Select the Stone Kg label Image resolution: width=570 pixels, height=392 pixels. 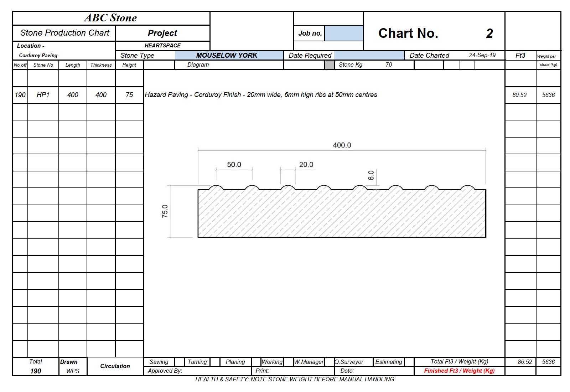point(351,65)
